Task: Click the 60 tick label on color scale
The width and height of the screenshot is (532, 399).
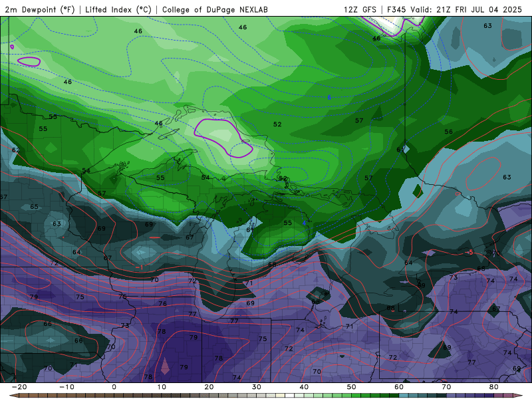Action: tap(399, 387)
